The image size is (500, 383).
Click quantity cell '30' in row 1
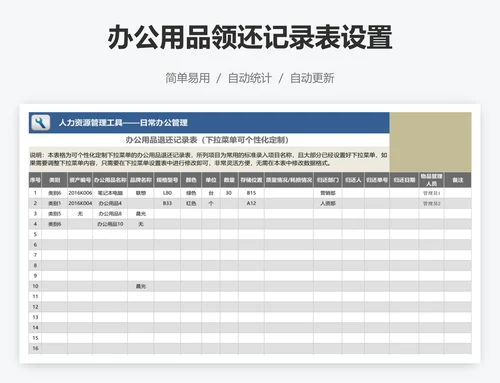[x=229, y=193]
